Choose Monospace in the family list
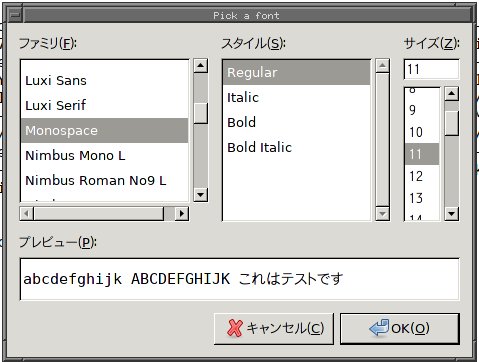 104,130
